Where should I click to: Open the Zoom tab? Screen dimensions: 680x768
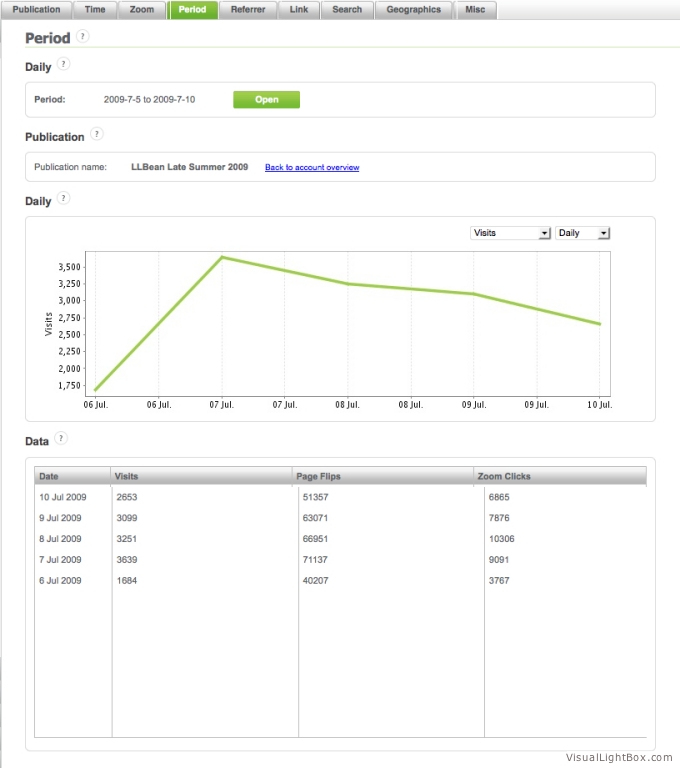[142, 10]
